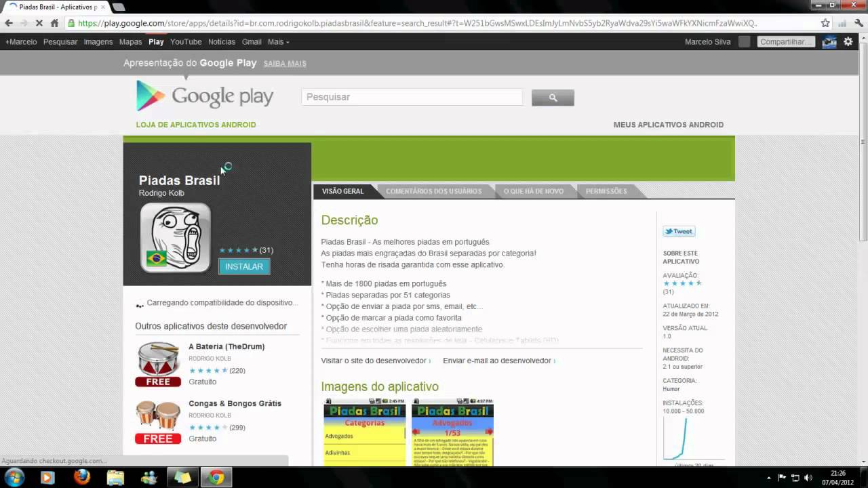This screenshot has height=488, width=868.
Task: Click the Piadas Brasil app icon
Action: click(x=176, y=238)
